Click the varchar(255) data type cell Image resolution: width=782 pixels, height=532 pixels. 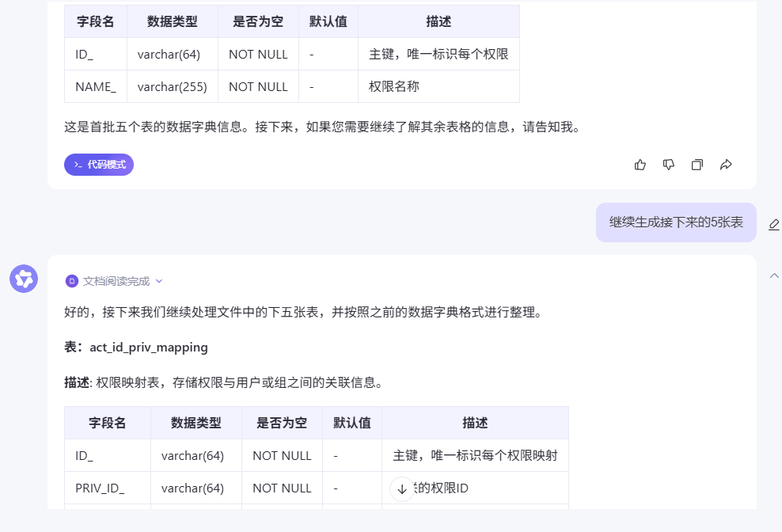(173, 86)
